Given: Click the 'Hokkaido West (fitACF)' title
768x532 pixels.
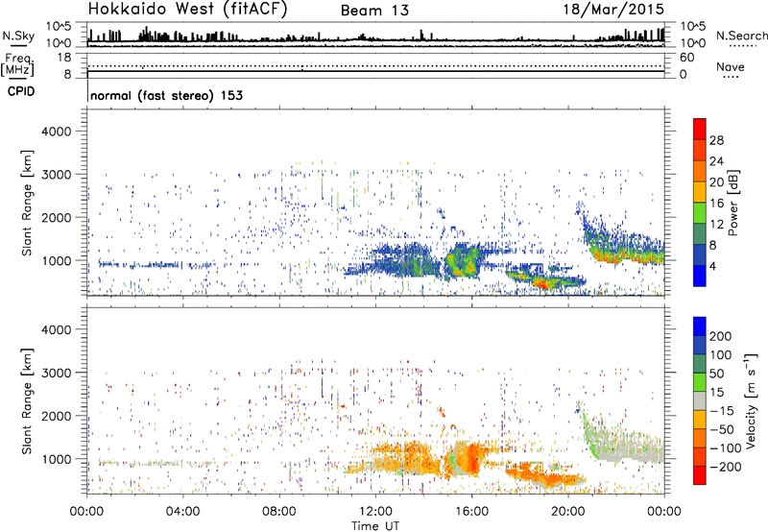Looking at the screenshot, I should 187,9.
